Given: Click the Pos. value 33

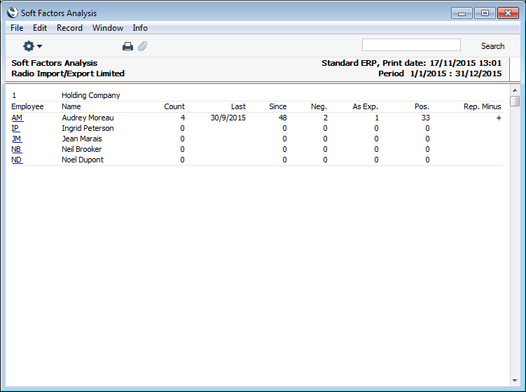Looking at the screenshot, I should pyautogui.click(x=425, y=118).
